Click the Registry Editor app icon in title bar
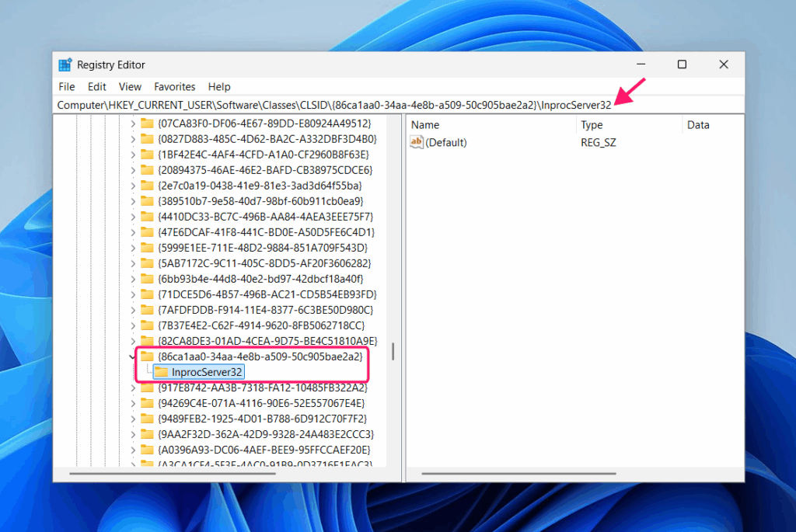Viewport: 796px width, 532px height. pos(65,65)
